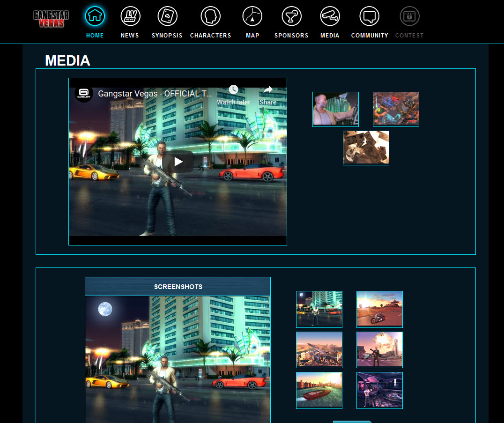Select the video thumbnail showing scattered playing cards
This screenshot has height=423, width=504.
(x=366, y=148)
